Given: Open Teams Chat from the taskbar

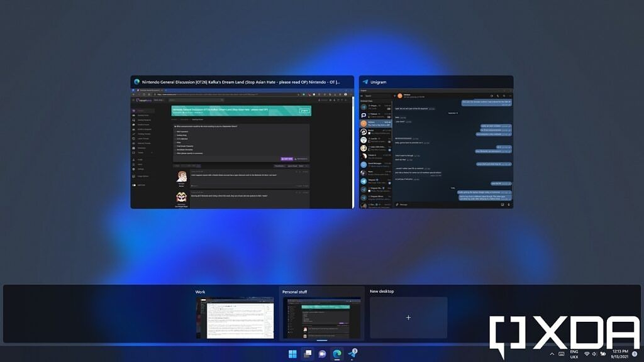Looking at the screenshot, I should [322, 354].
